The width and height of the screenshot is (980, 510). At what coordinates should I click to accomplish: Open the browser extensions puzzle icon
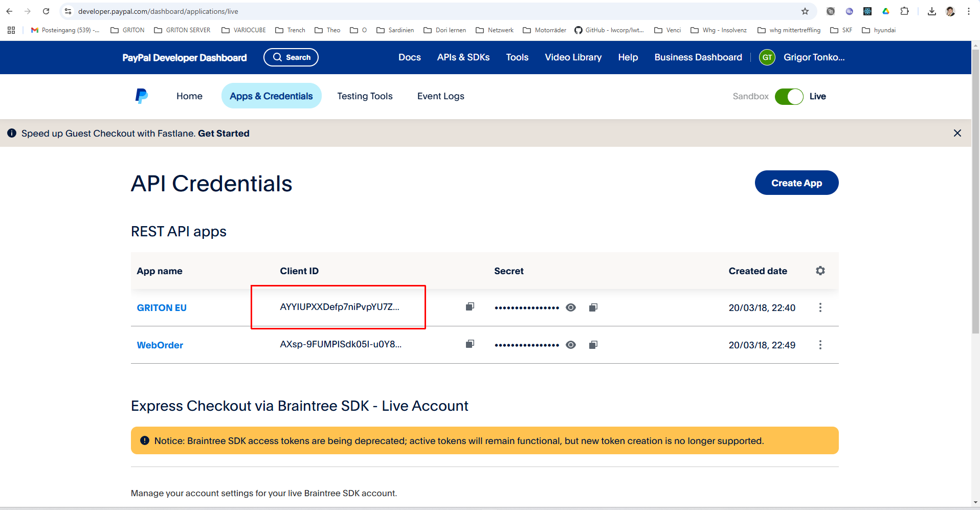[904, 11]
